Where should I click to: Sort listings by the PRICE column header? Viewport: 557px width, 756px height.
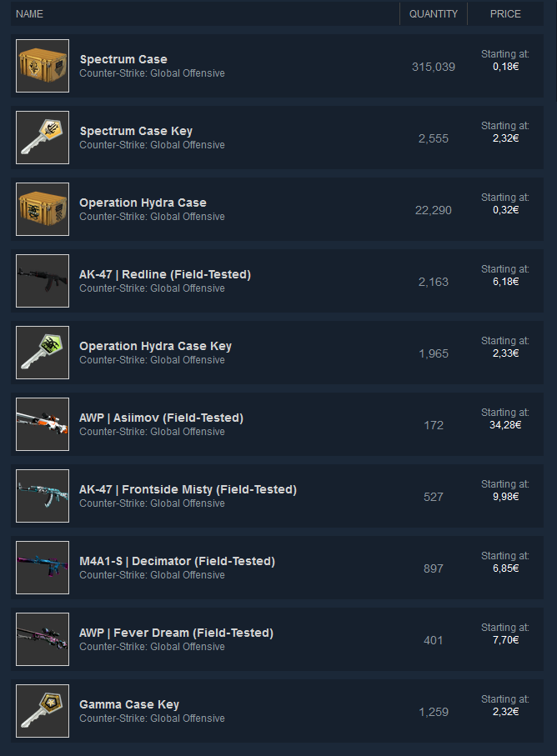505,14
